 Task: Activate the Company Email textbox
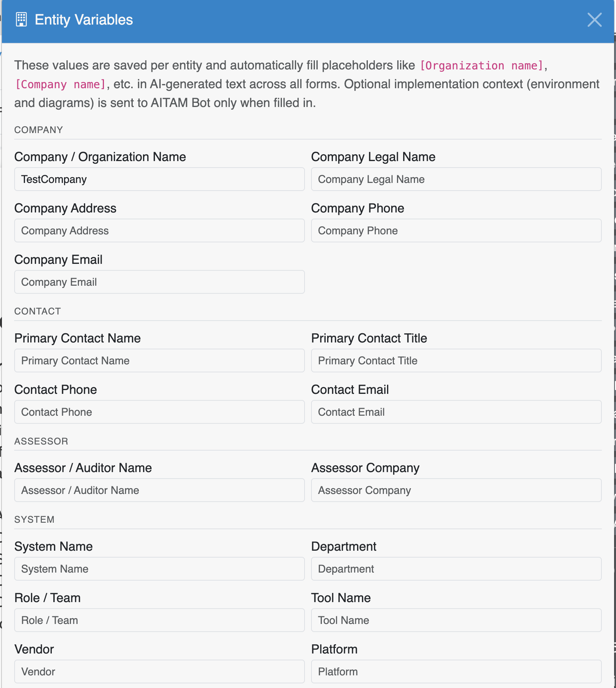[x=160, y=282]
